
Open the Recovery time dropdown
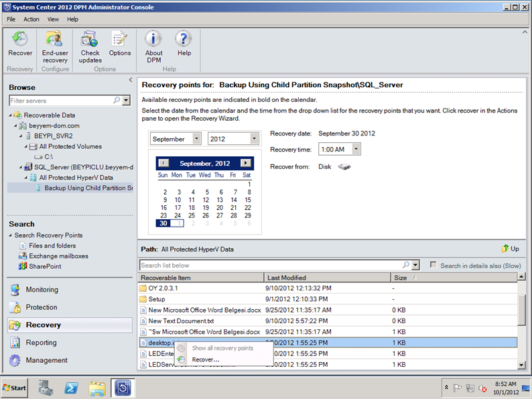click(x=356, y=149)
